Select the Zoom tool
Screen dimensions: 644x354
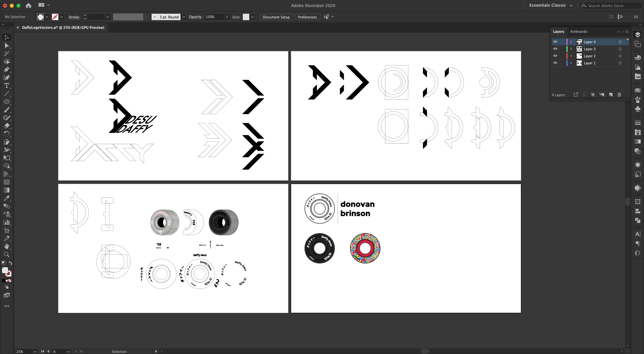click(x=7, y=254)
